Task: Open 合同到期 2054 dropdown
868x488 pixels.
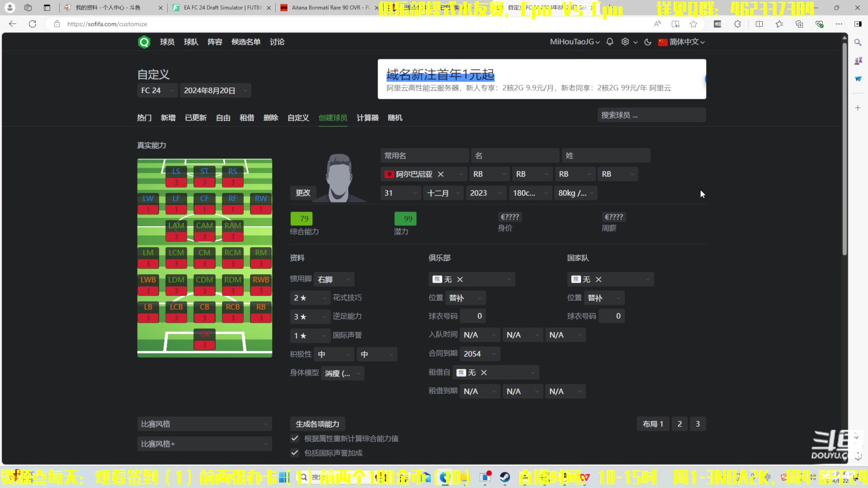Action: (x=480, y=354)
